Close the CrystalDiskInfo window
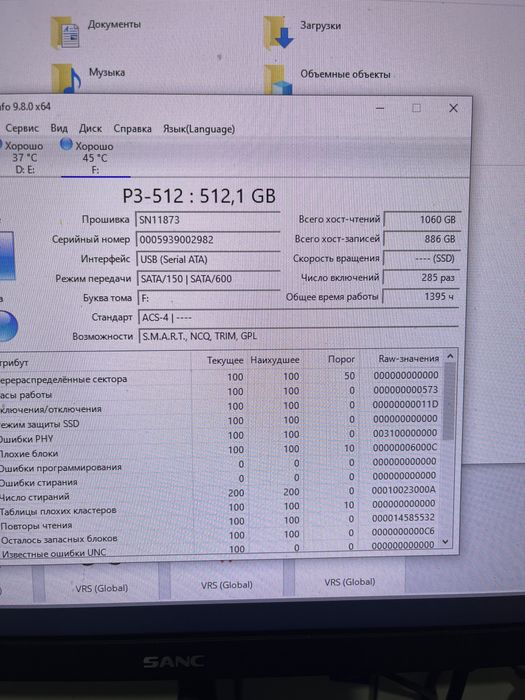 pos(453,108)
